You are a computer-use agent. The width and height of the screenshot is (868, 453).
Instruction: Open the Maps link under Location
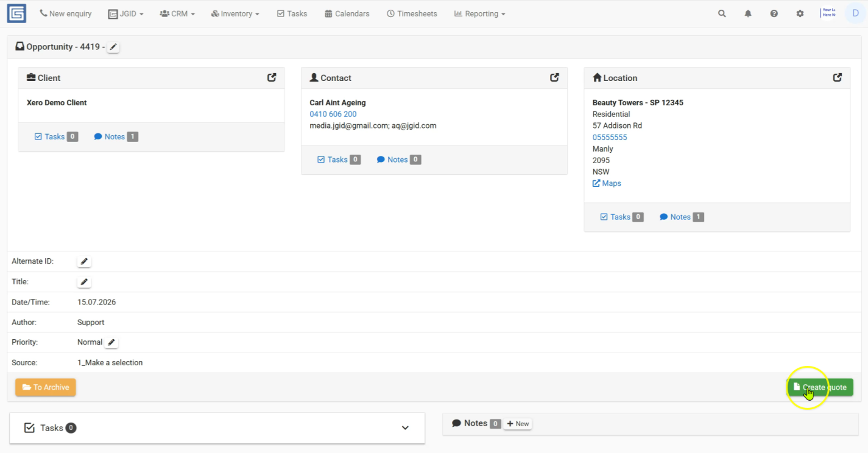607,183
